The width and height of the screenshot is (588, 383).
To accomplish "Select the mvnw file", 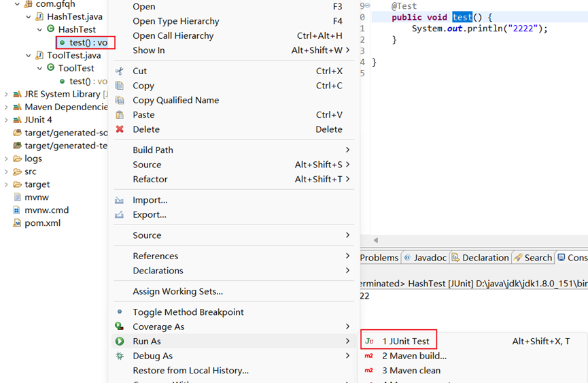I will click(x=31, y=197).
